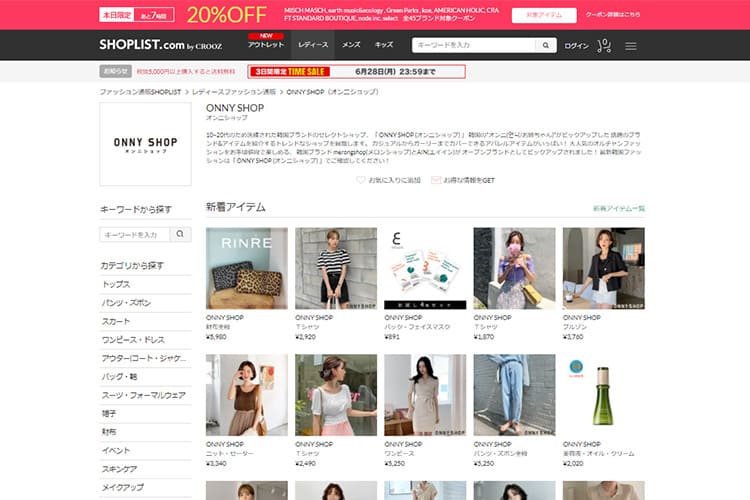Select the キッズ tab
The image size is (750, 500).
point(384,44)
